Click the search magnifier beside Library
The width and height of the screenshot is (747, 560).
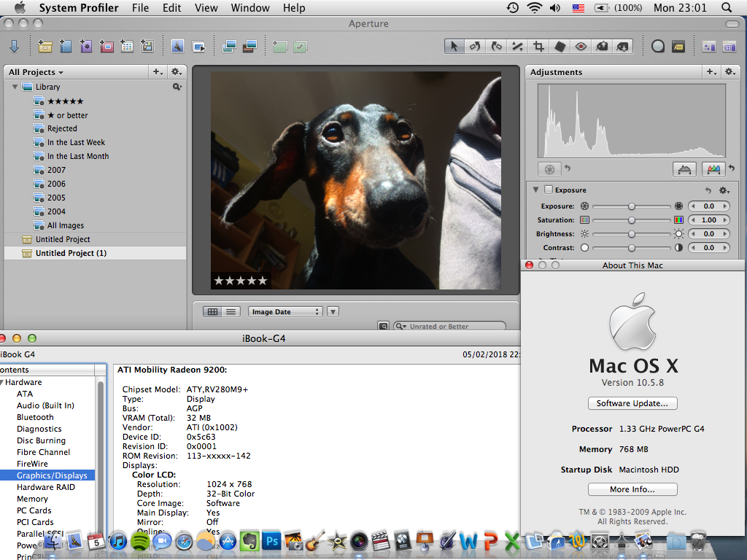[177, 87]
